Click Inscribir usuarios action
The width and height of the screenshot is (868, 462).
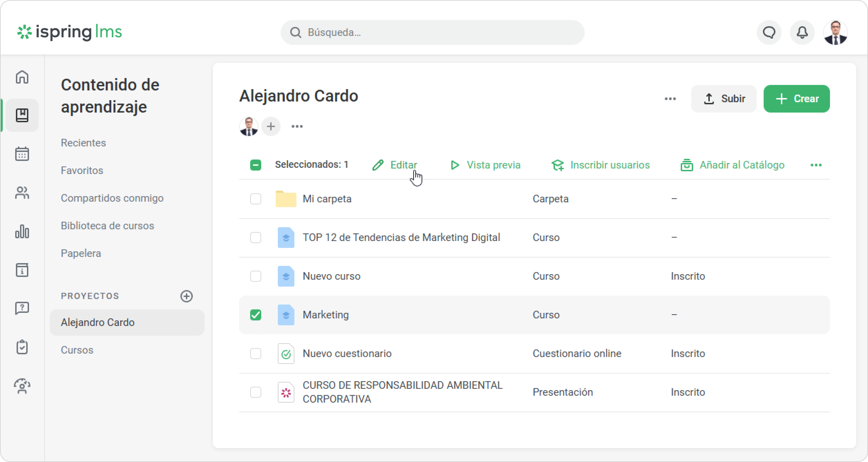click(600, 165)
